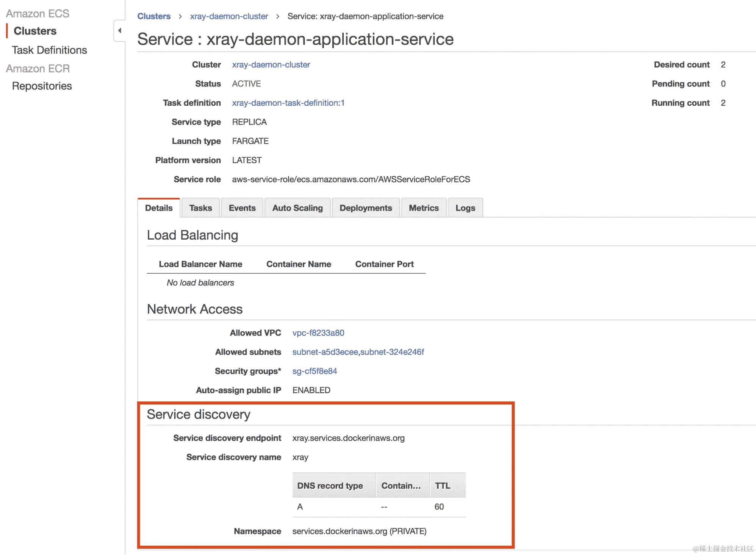This screenshot has width=756, height=555.
Task: Open subnet-a5d3ecee link
Action: click(x=325, y=352)
